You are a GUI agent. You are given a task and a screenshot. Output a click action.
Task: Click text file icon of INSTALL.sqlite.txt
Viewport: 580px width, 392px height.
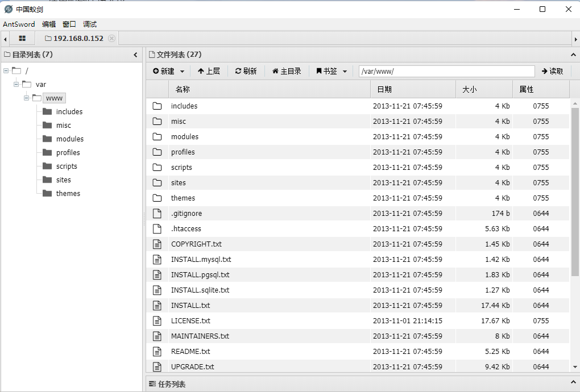pos(157,290)
